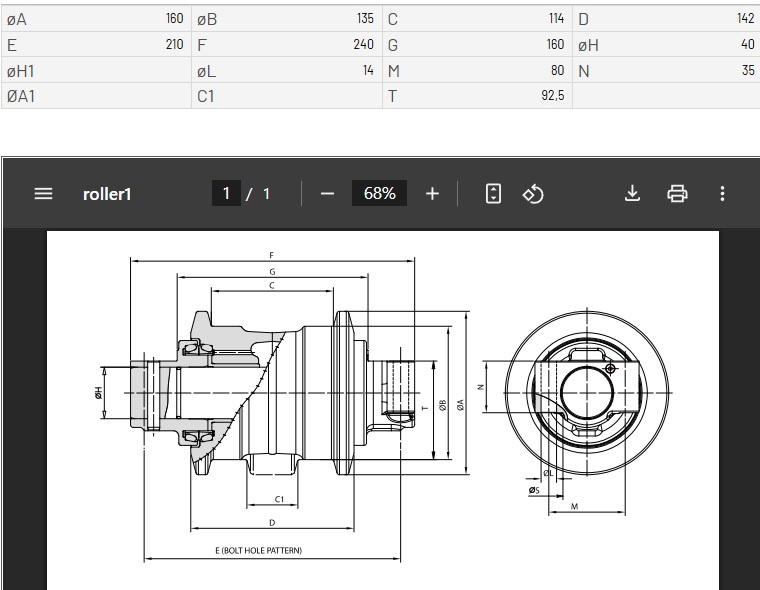Zoom in on the PDF
Screen dimensions: 760x590
[432, 194]
